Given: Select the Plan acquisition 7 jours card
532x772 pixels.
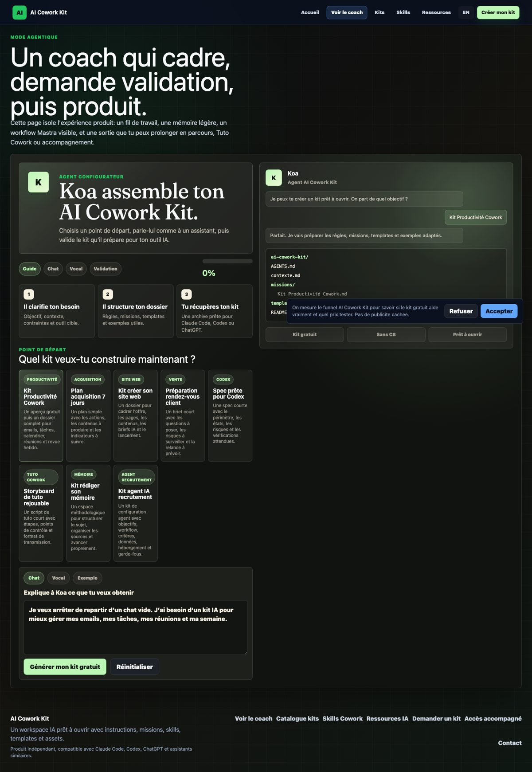Looking at the screenshot, I should 88,415.
